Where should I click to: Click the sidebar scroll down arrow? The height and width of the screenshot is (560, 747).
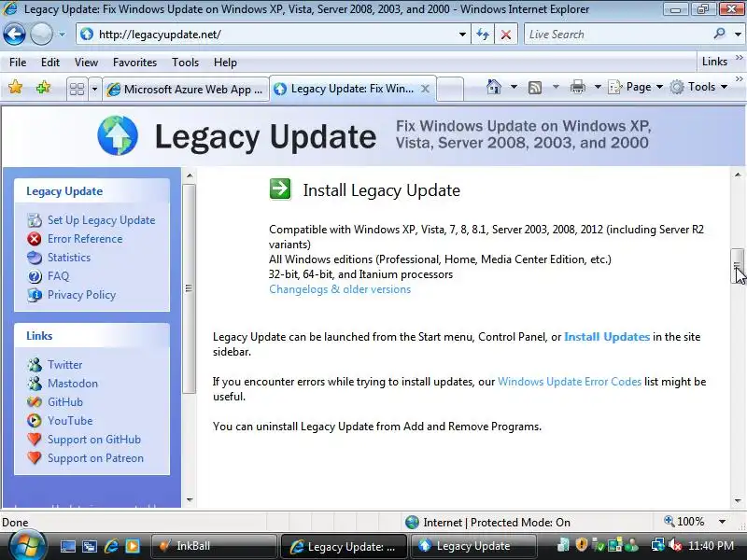tap(190, 500)
